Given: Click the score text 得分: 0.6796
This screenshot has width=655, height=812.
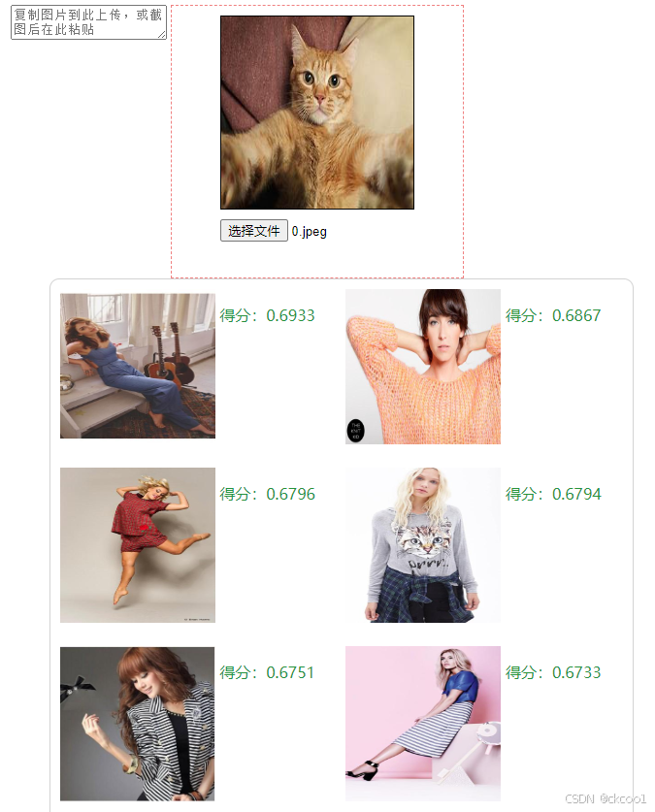Looking at the screenshot, I should click(x=267, y=494).
